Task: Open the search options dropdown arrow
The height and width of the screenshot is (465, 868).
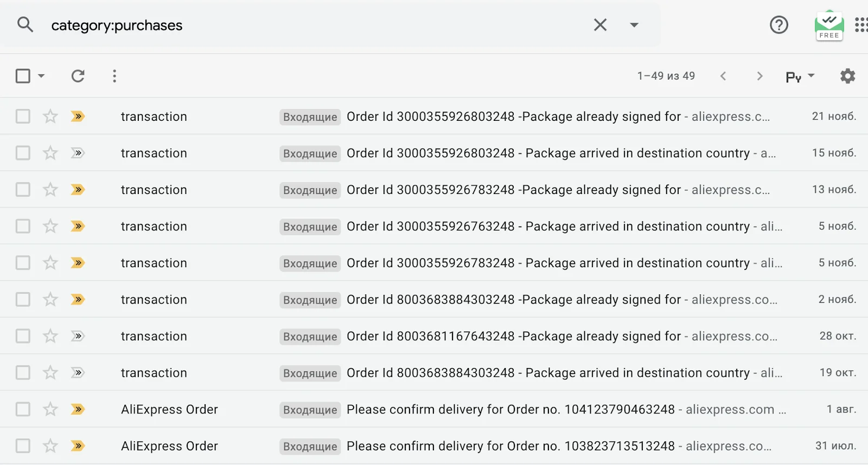Action: click(634, 25)
